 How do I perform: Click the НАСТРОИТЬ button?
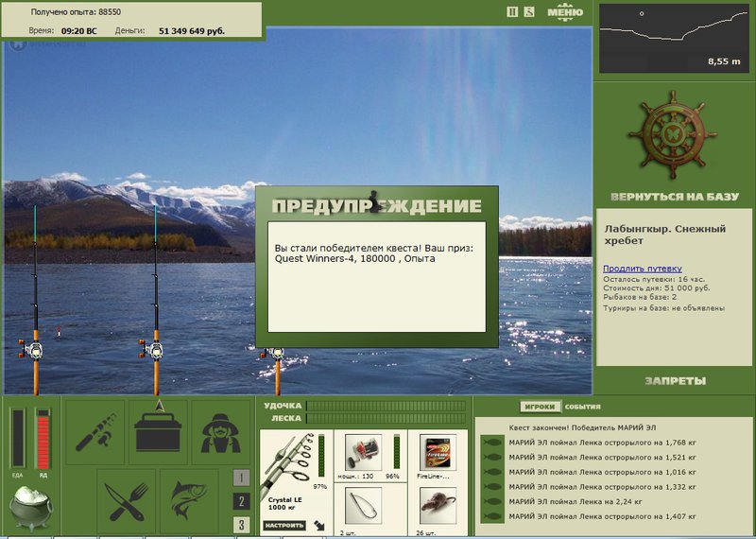coord(284,525)
